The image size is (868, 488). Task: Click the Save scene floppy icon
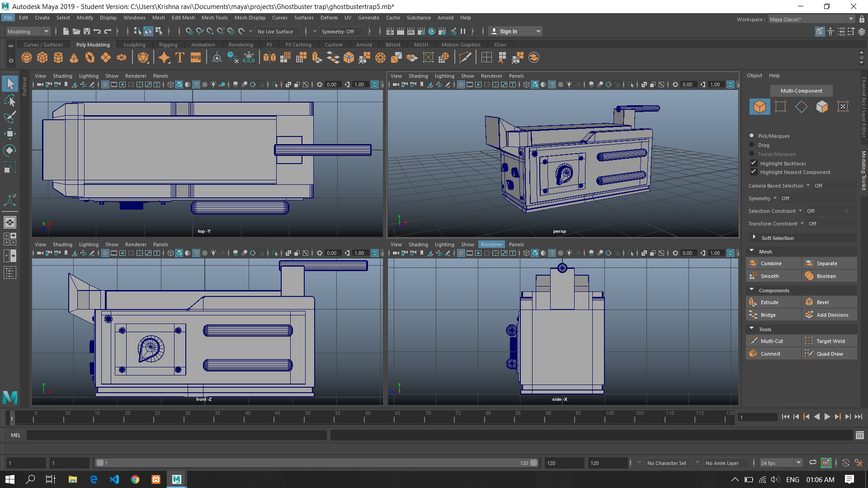[87, 31]
